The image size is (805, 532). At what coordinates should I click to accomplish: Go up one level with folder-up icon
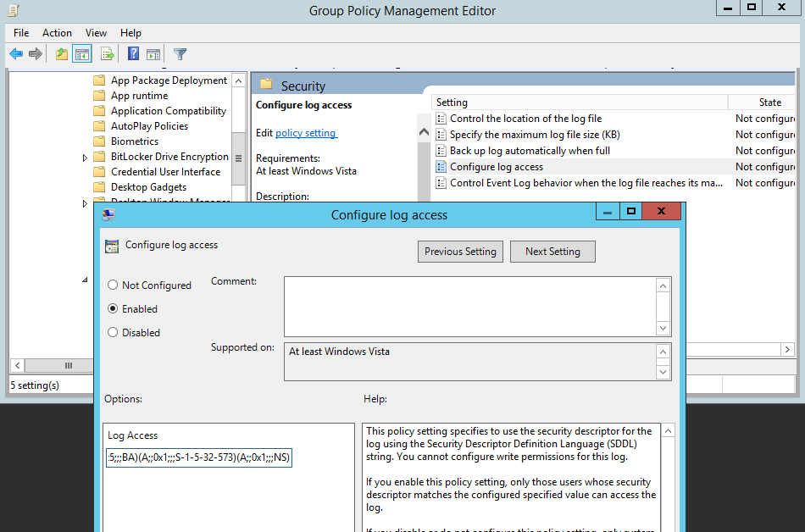62,54
